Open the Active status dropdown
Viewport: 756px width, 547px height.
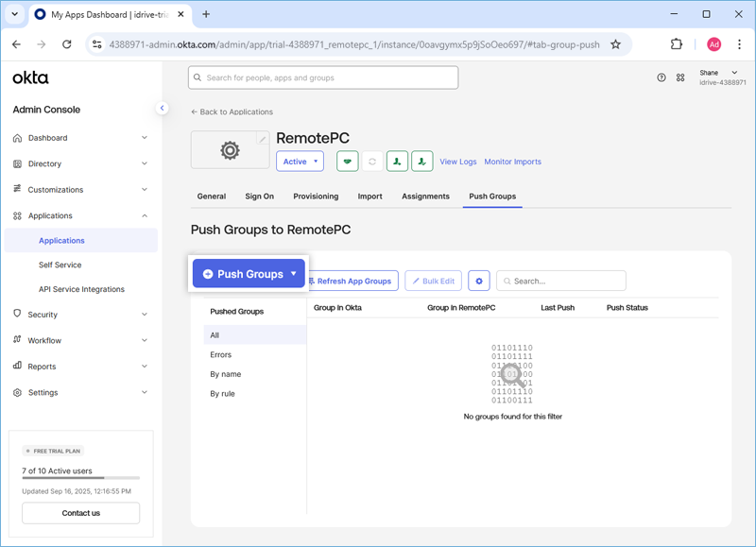(300, 162)
